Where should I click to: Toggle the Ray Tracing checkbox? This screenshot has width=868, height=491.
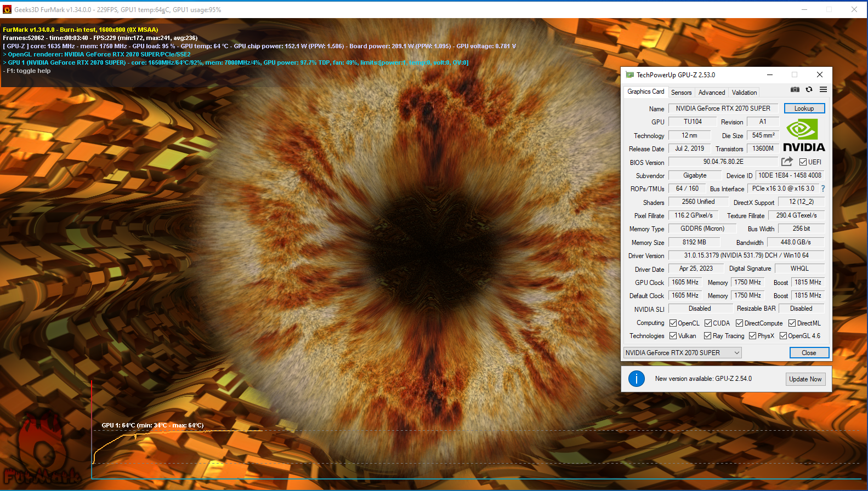(708, 336)
